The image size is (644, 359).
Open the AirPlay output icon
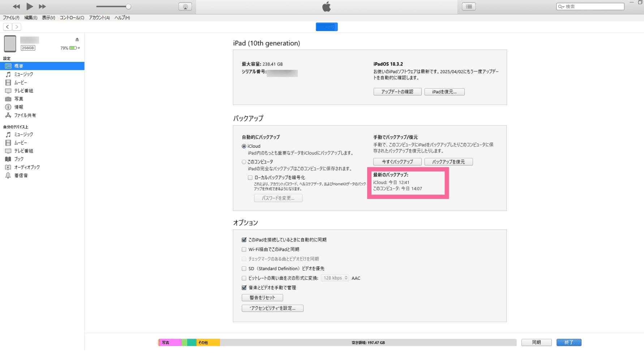(x=185, y=7)
